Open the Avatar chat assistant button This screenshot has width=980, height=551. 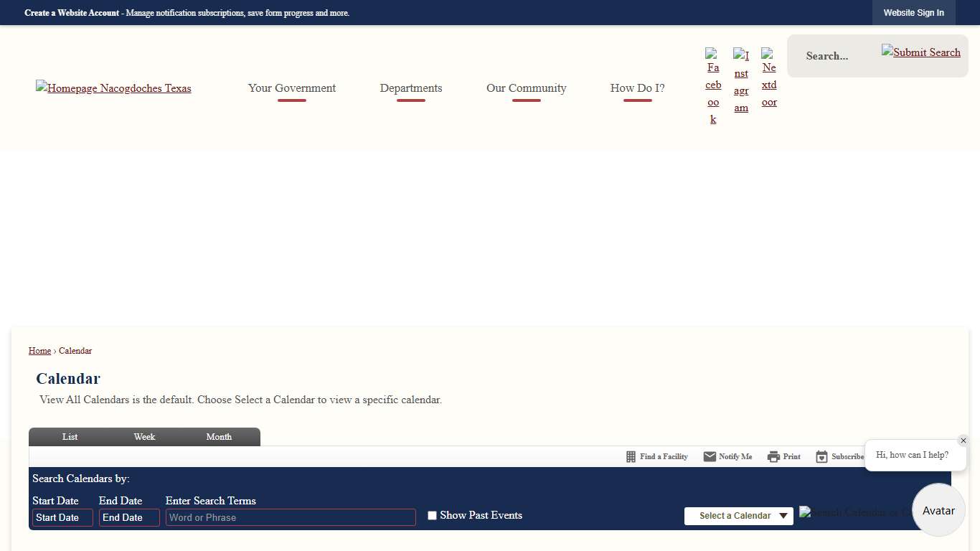point(938,510)
